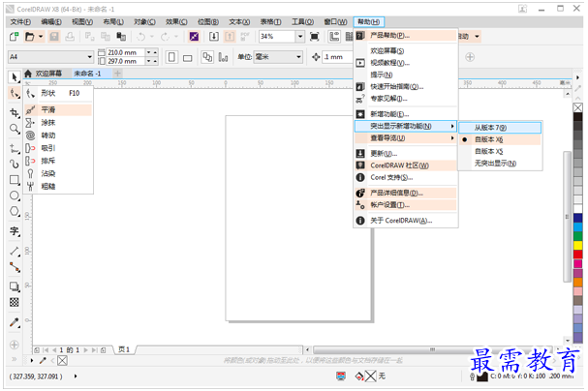Select the Shape tool in toolbox
588x391 pixels.
15,93
